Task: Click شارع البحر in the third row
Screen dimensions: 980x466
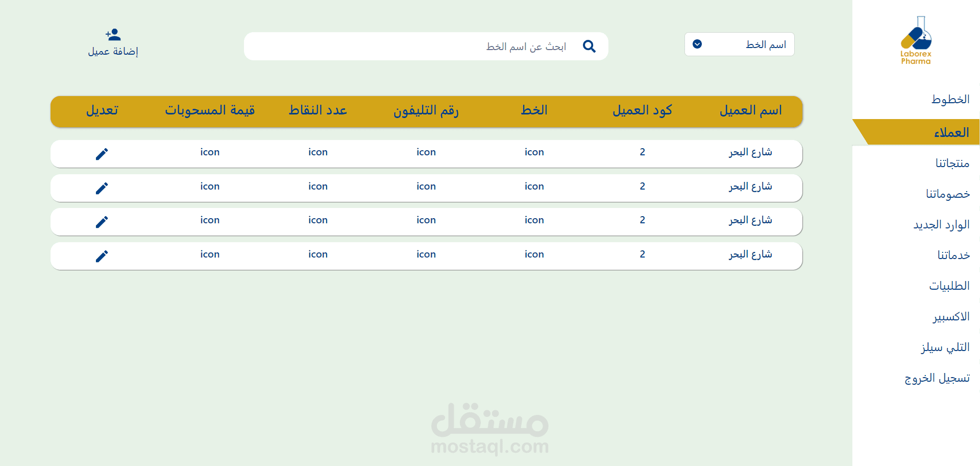Action: pyautogui.click(x=750, y=220)
